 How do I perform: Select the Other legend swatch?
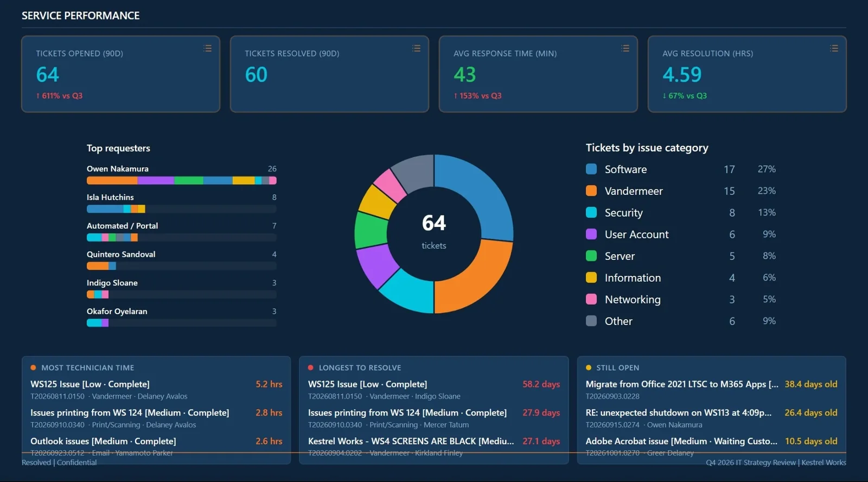(591, 321)
